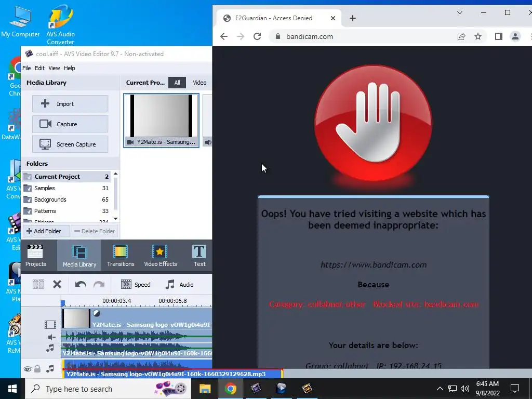Select the Patterns folder
This screenshot has height=399, width=532.
click(x=66, y=211)
